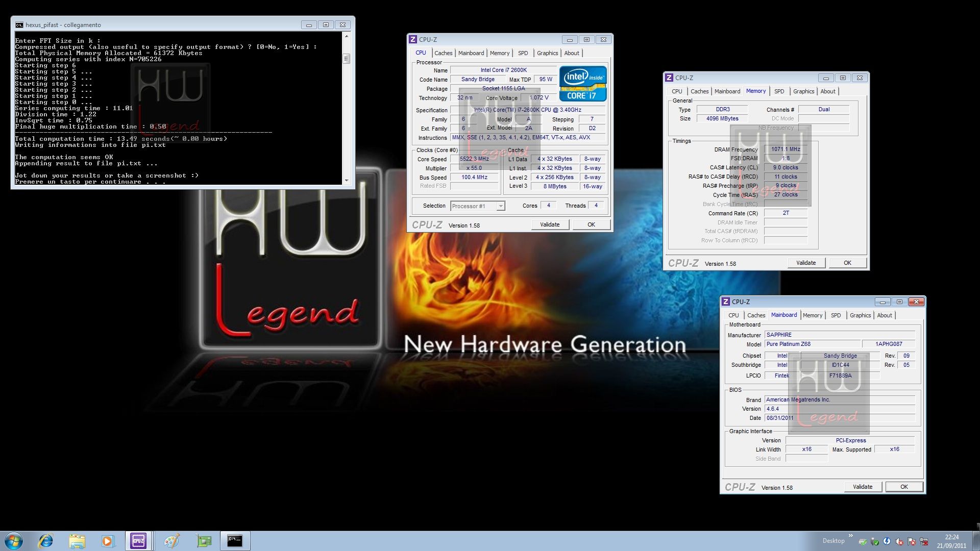
Task: Launch Internet Explorer from taskbar
Action: click(46, 541)
